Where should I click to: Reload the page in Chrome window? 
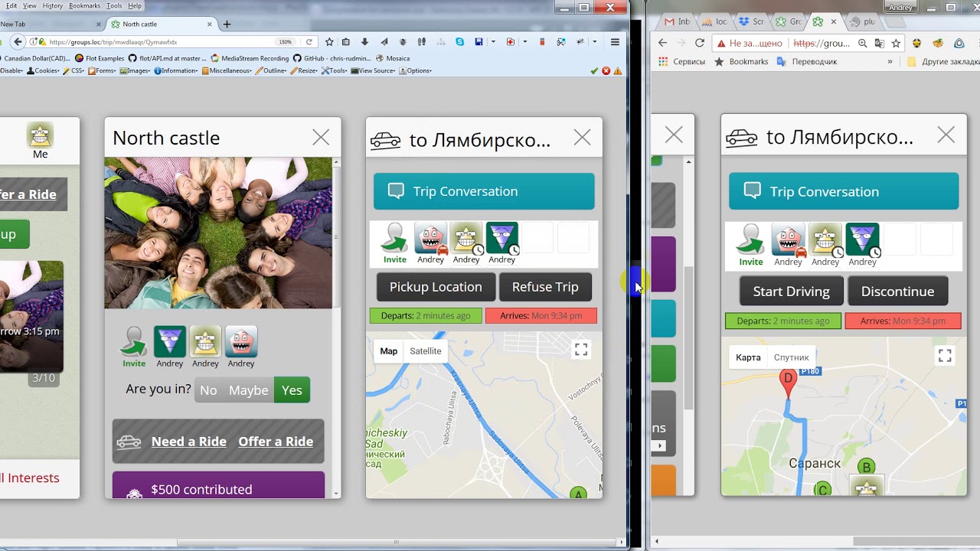(x=699, y=44)
